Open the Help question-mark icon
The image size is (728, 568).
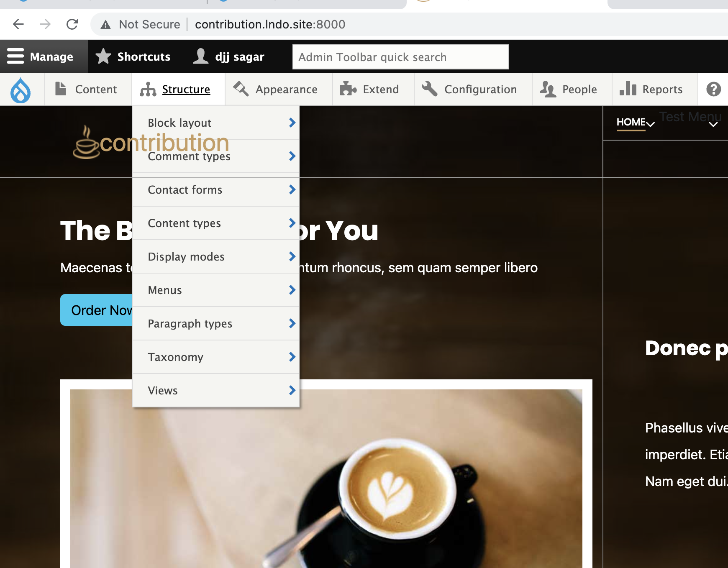[x=713, y=89]
